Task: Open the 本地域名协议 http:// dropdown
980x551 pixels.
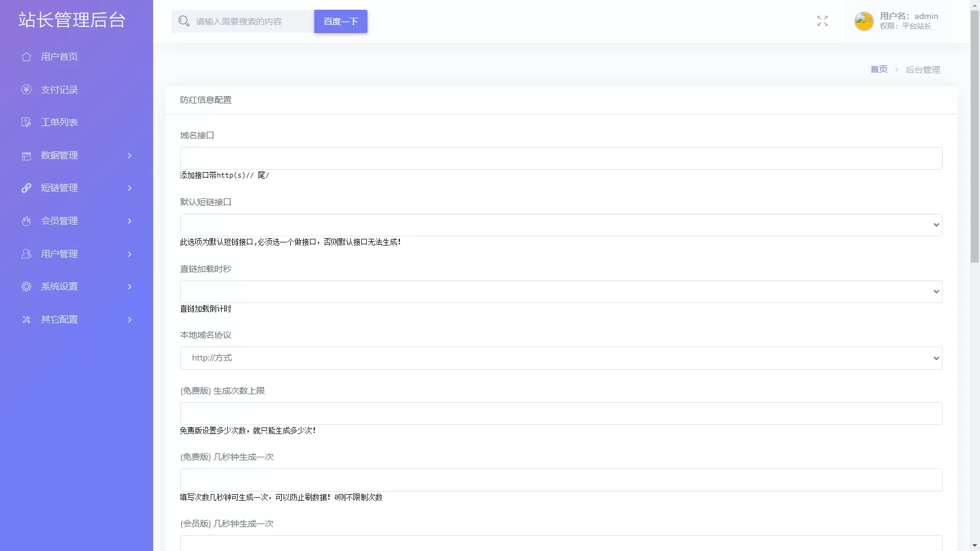Action: click(560, 358)
